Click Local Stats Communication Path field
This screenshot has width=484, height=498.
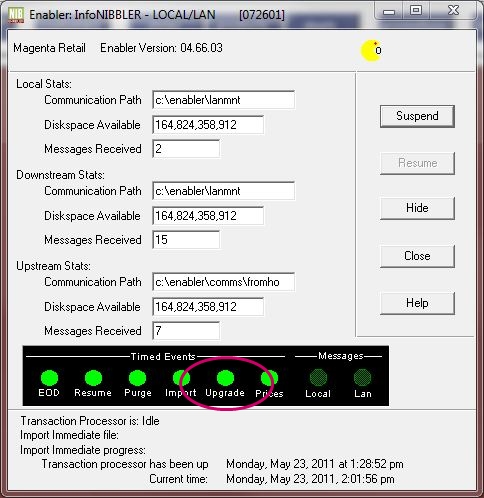pos(223,100)
